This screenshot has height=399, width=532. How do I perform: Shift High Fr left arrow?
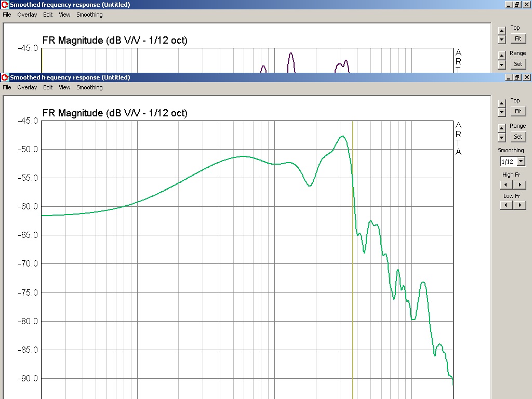point(506,185)
